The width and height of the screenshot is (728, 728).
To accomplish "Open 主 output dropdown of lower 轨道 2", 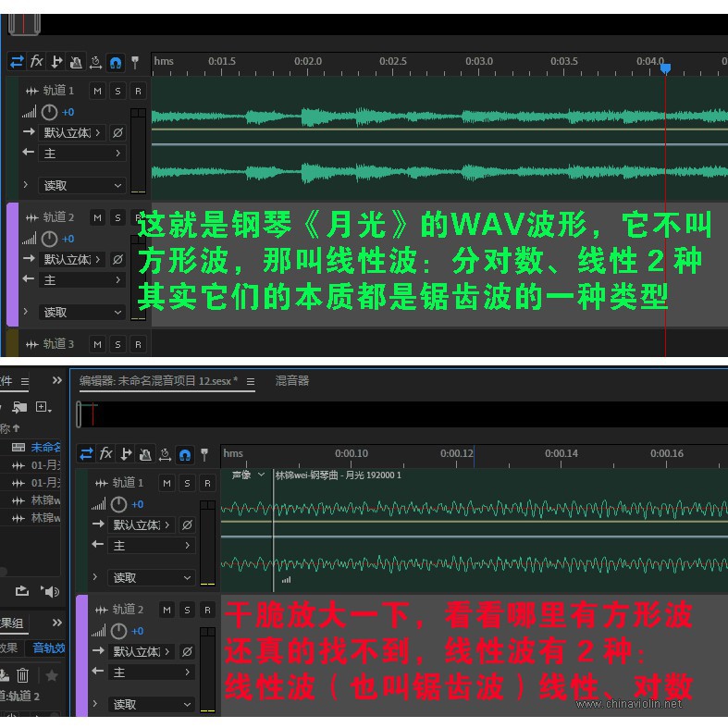I will 152,672.
